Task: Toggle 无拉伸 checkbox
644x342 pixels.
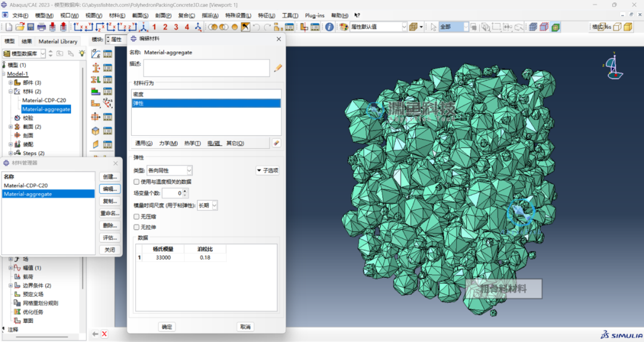Action: [x=137, y=227]
